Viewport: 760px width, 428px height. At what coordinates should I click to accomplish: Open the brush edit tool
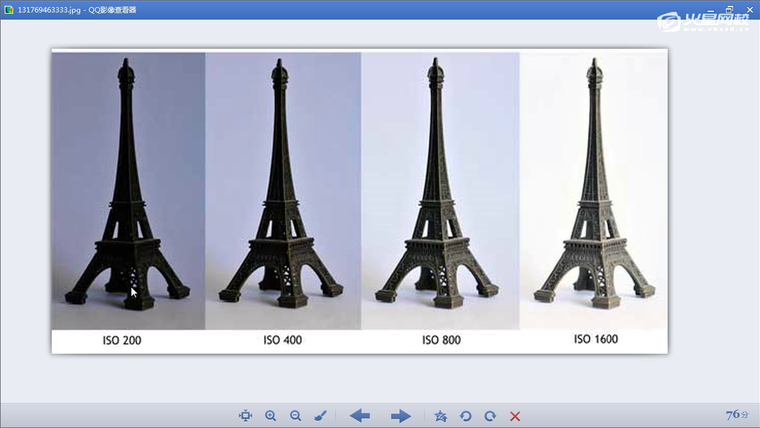[x=320, y=416]
